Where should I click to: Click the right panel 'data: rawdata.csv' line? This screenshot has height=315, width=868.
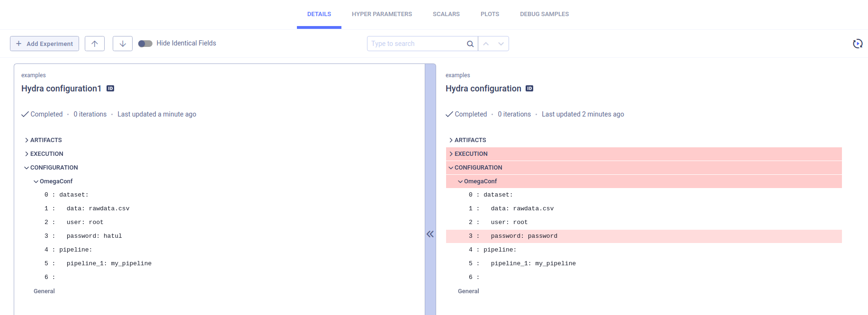(x=522, y=208)
